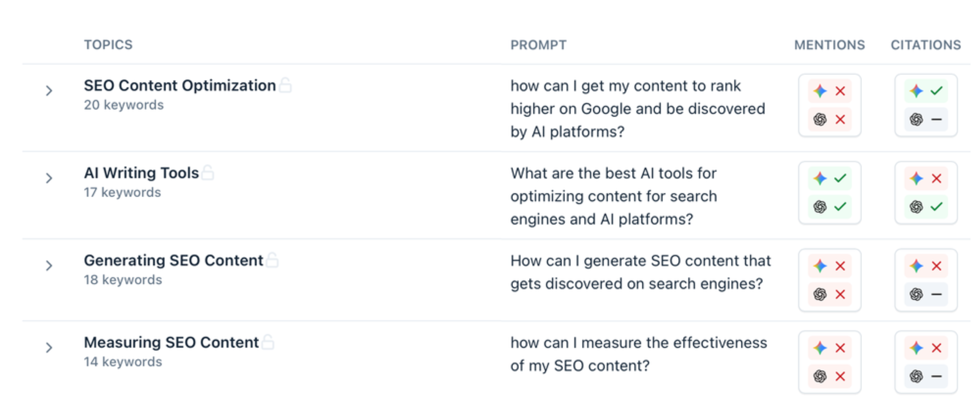This screenshot has width=980, height=410.
Task: Click Gemini mentions icon for SEO Content Optimization
Action: (x=820, y=91)
